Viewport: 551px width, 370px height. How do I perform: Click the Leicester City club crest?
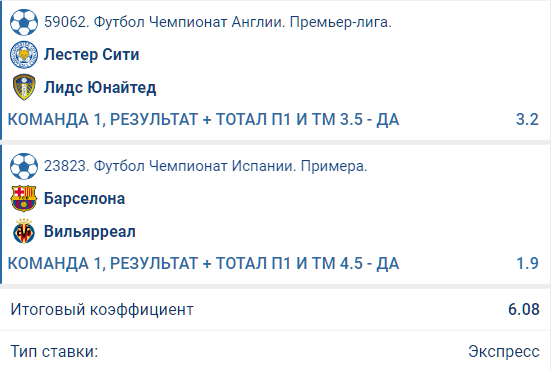pyautogui.click(x=24, y=55)
